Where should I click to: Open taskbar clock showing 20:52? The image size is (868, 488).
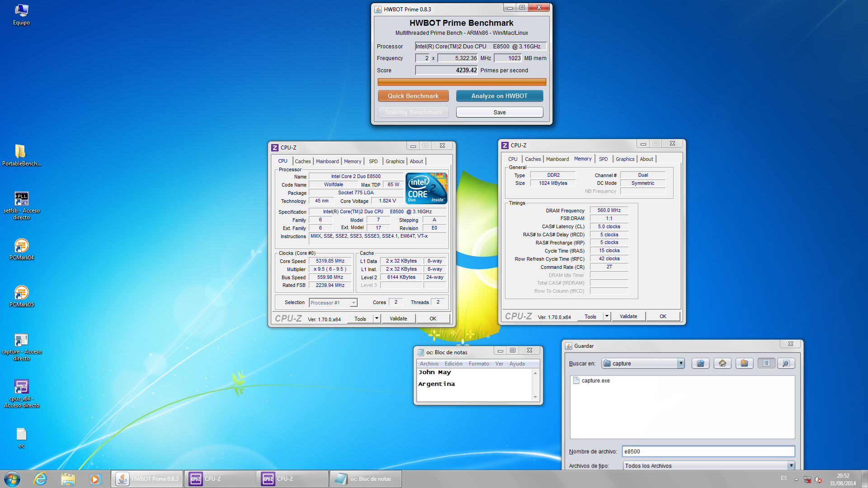[x=843, y=479]
